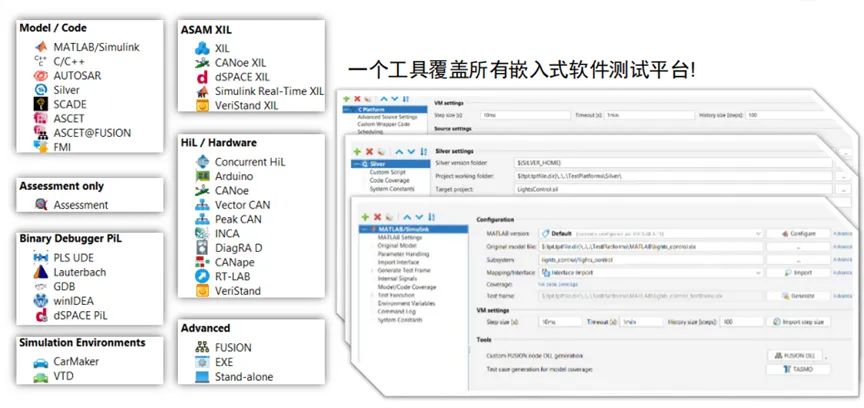
Task: Pick the Silver icon in Model / Code list
Action: 41,90
